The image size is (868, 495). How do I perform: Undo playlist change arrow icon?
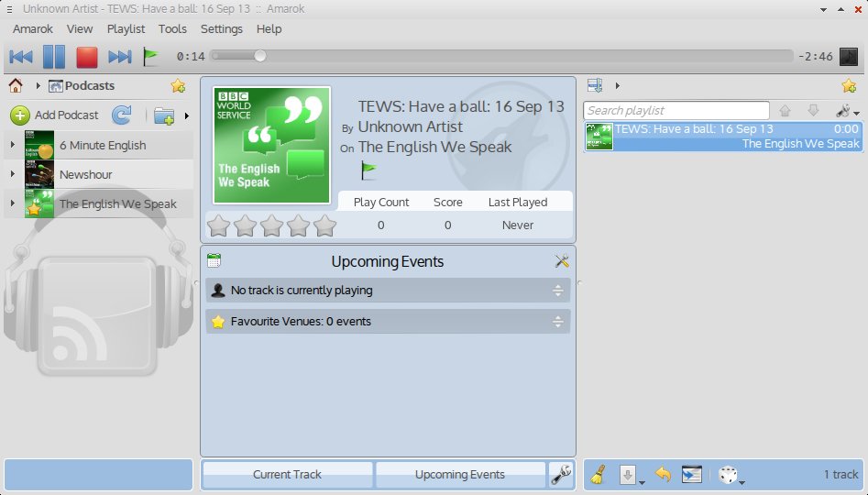click(663, 475)
